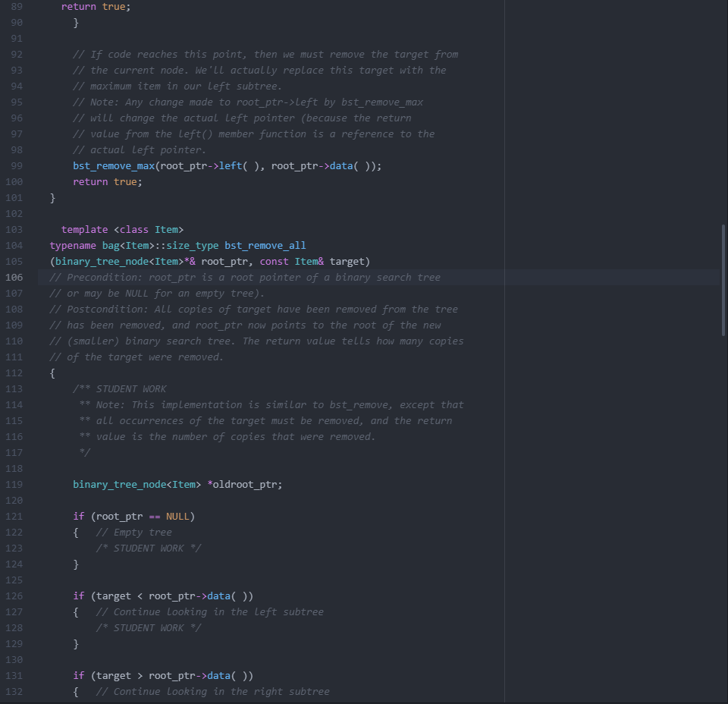Screen dimensions: 728x704
Task: Click line number 106 in the gutter
Action: point(14,277)
